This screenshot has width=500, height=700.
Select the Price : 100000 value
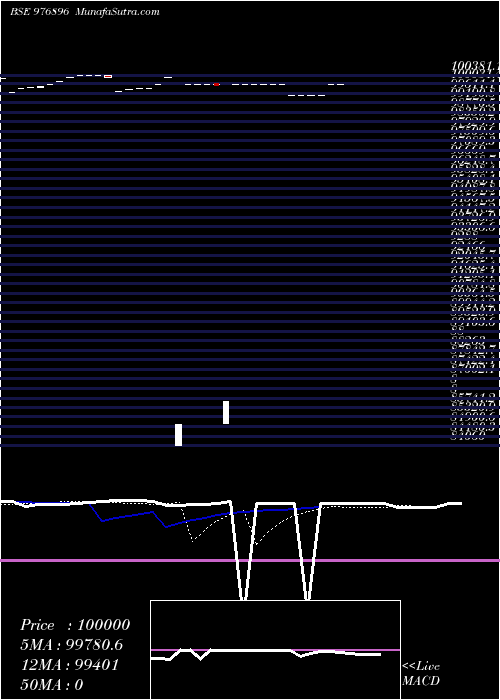[75, 625]
